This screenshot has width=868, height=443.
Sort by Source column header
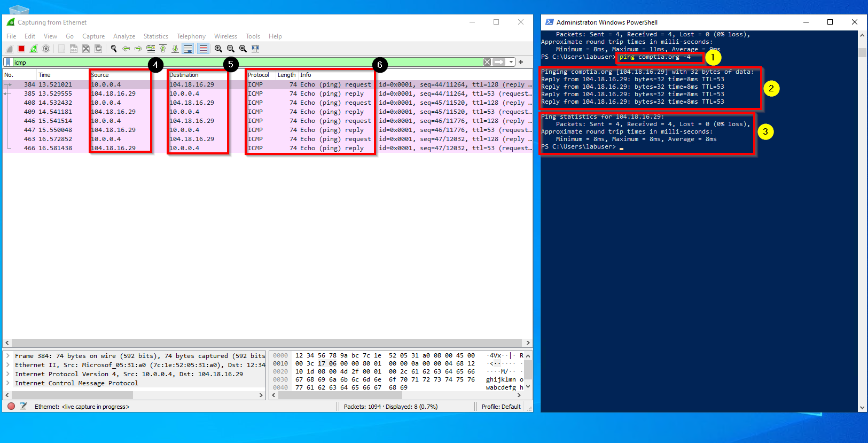128,75
